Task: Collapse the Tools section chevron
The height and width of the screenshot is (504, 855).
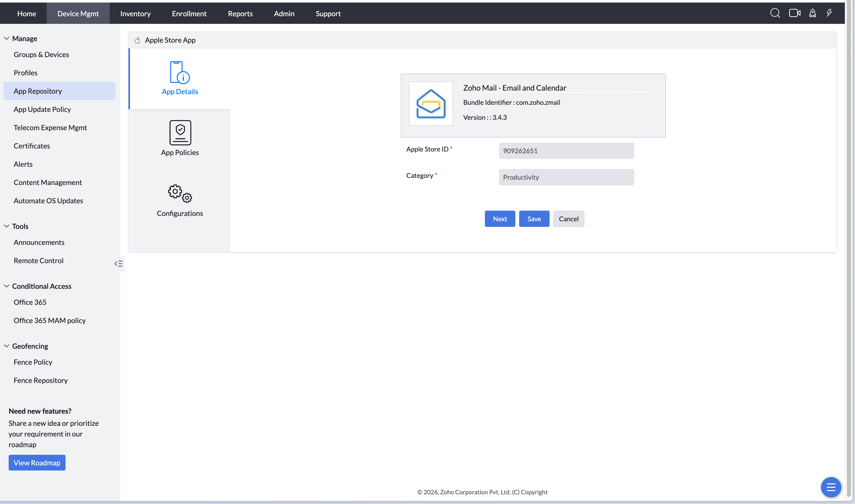Action: (x=6, y=226)
